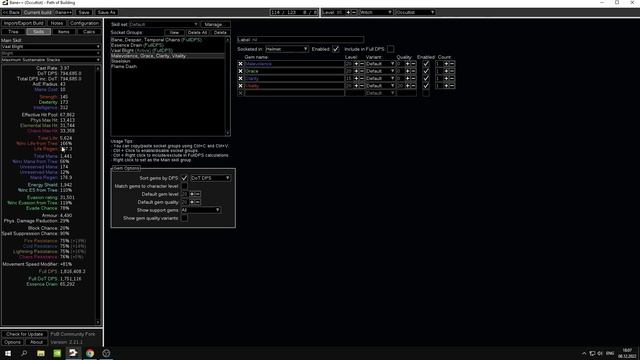Decrease Vitality quality with minus

point(413,86)
